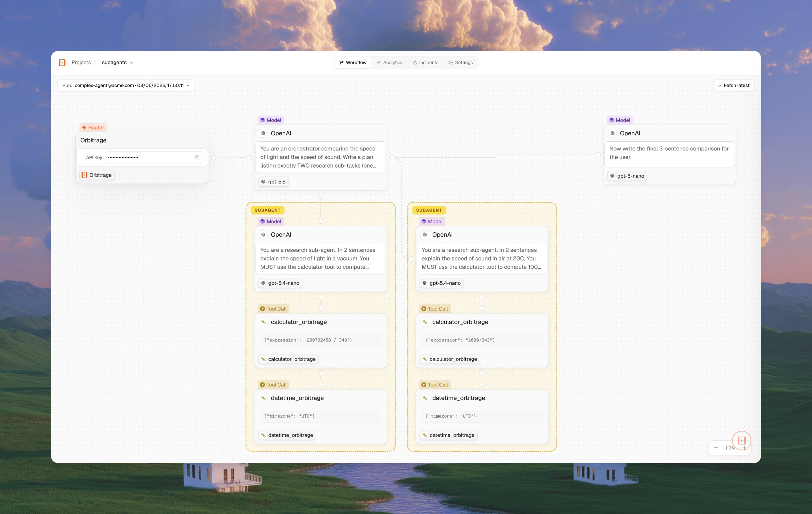Select the 'Now write the final 3-sentence' prompt
Screen dimensions: 812x514
pos(669,153)
